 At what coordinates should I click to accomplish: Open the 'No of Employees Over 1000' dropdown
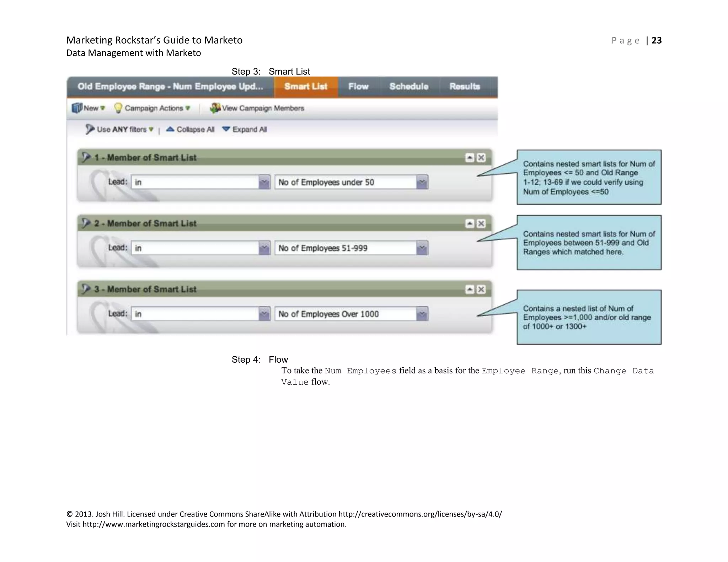[x=422, y=314]
